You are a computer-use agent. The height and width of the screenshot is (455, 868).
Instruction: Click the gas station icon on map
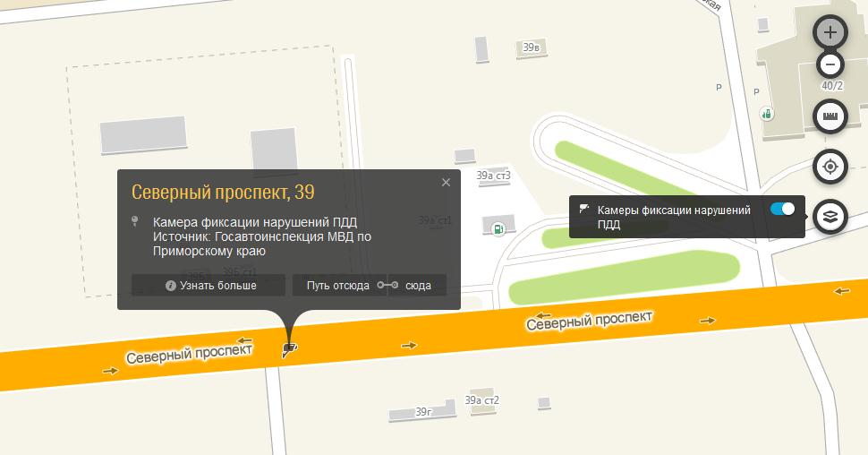[498, 229]
